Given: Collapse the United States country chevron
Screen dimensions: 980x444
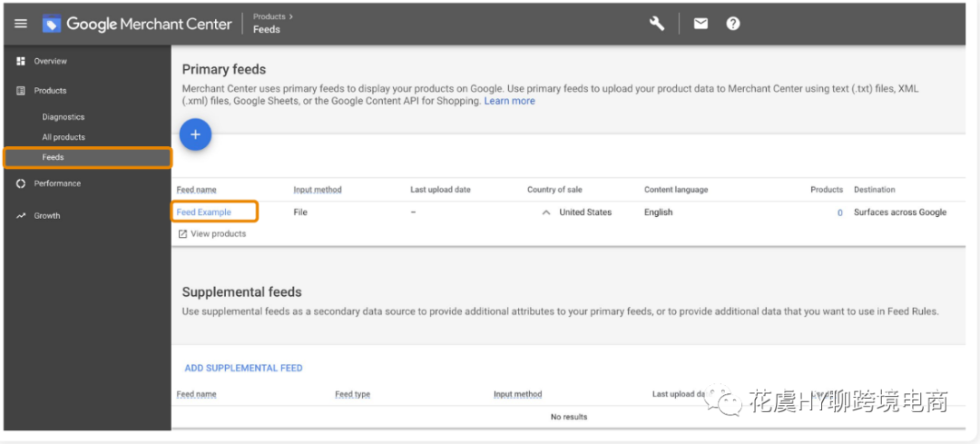Looking at the screenshot, I should point(546,212).
